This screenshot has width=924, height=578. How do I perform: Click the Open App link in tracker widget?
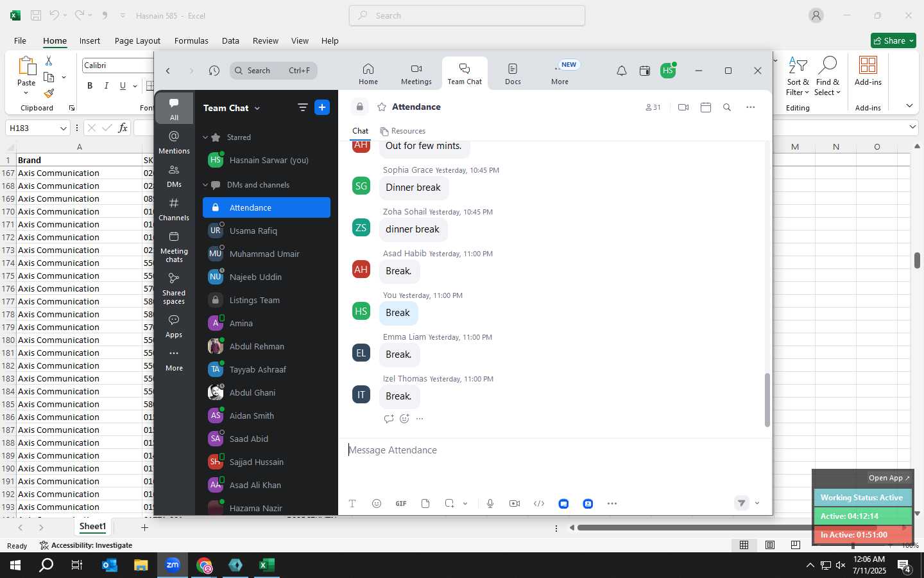click(889, 478)
